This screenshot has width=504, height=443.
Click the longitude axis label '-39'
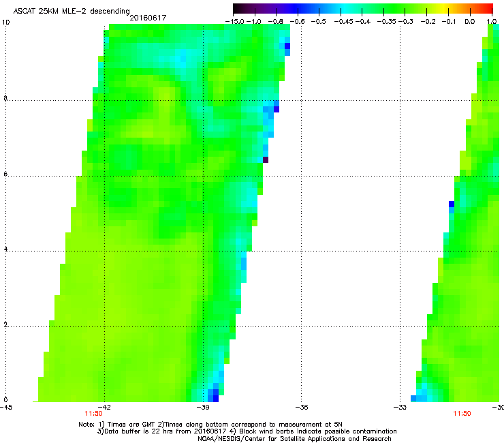click(203, 408)
